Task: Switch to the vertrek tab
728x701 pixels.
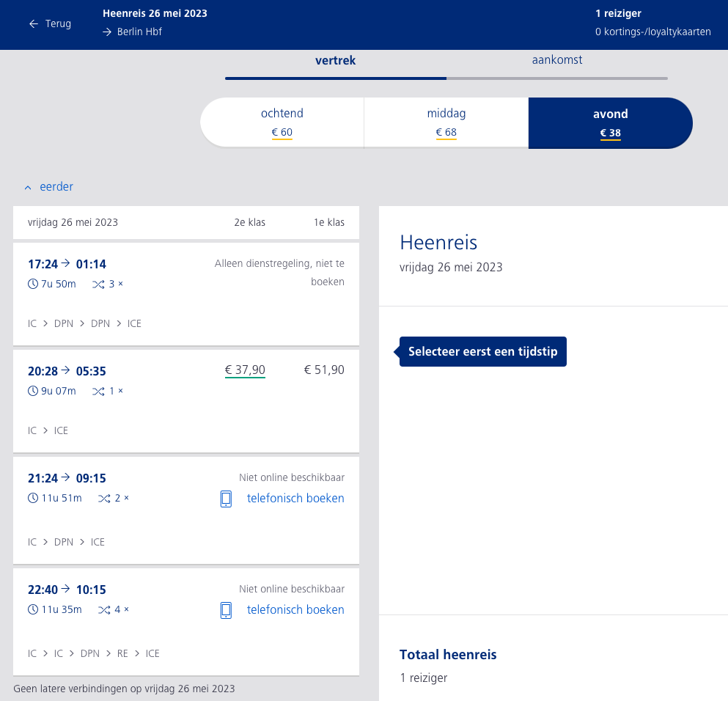Action: 335,61
